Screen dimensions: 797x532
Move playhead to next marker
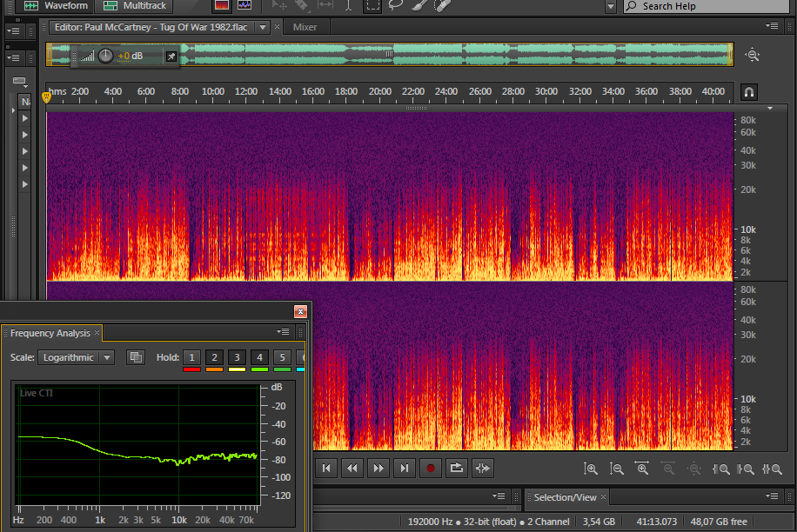[404, 468]
